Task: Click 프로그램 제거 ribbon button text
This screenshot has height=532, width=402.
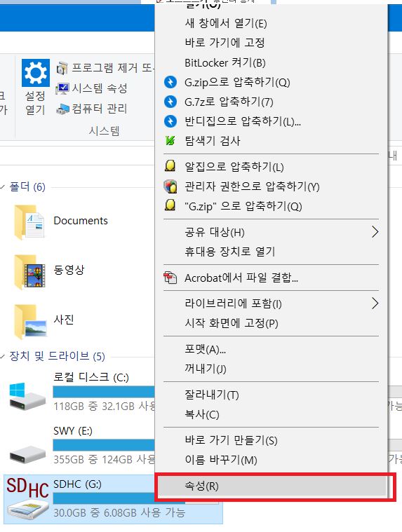Action: click(x=113, y=68)
